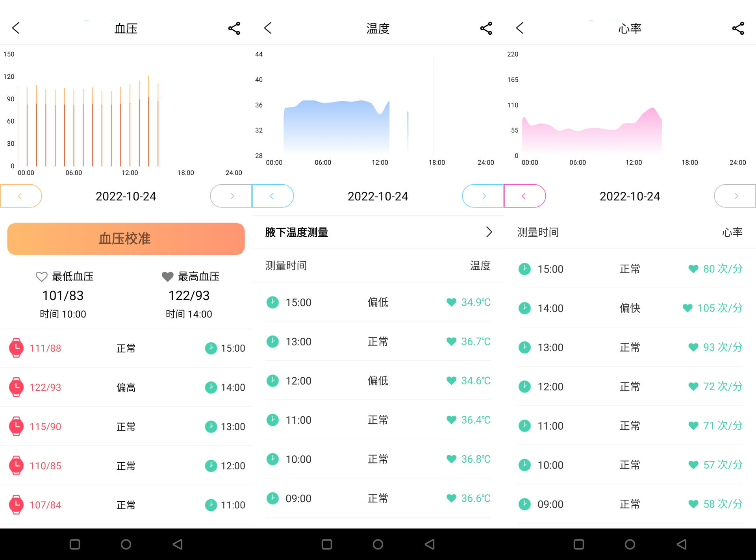Select the 34.9°C 偏低 temperature entry
Screen dimensions: 756x560
pos(378,302)
